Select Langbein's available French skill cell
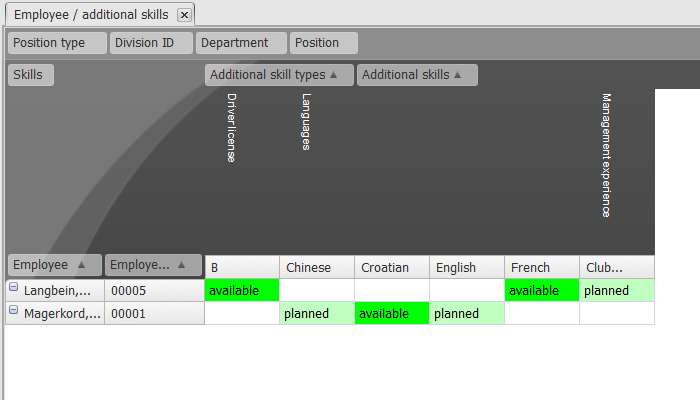700x400 pixels. pyautogui.click(x=541, y=291)
